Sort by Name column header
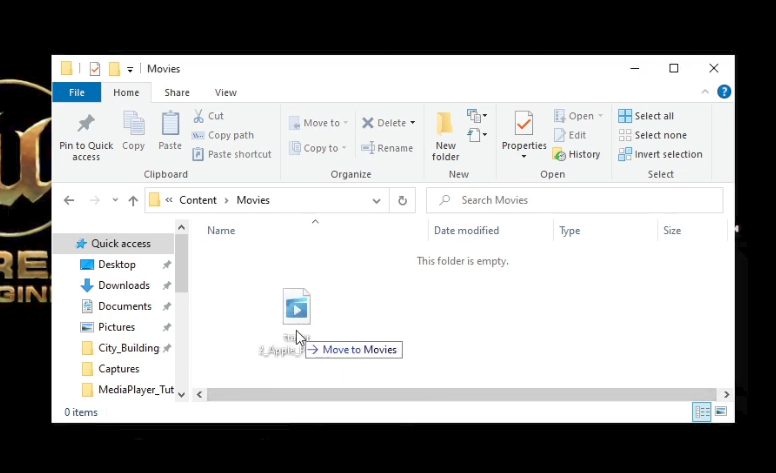This screenshot has width=776, height=473. click(x=221, y=231)
